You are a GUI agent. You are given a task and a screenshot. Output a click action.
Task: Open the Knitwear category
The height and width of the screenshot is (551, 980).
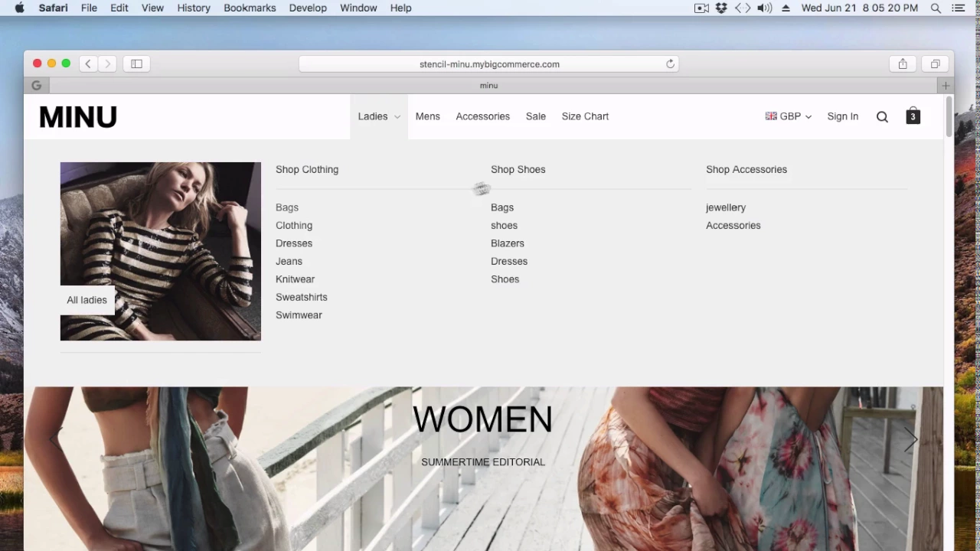pos(295,279)
